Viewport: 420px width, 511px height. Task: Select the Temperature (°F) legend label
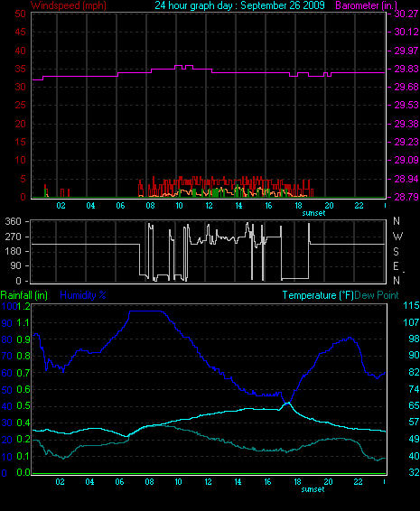pos(318,295)
